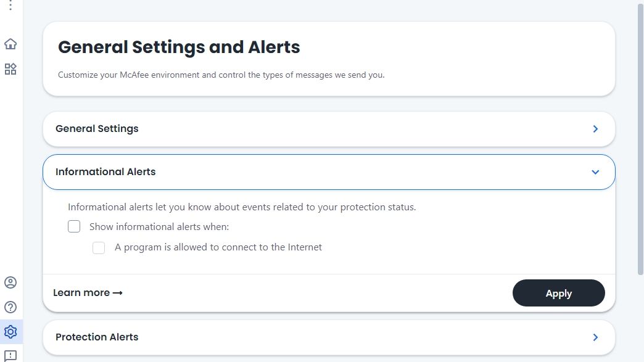Click the 'Show informational alerts when:' label

[159, 227]
